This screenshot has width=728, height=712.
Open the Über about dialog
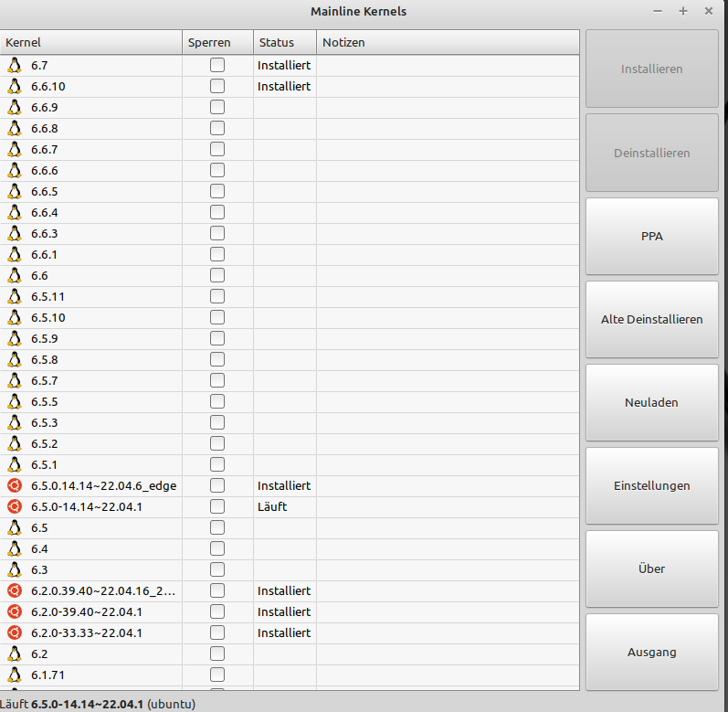652,569
